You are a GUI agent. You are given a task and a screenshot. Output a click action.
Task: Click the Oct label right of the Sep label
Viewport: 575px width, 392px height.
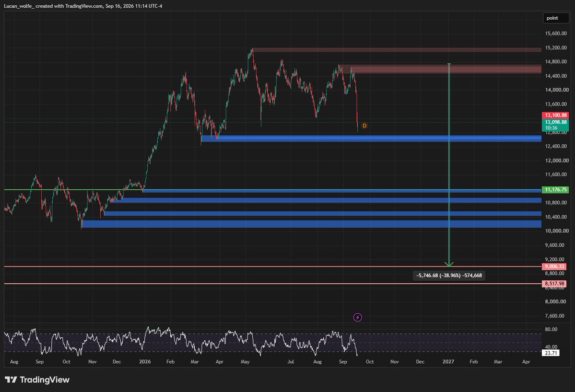coord(370,362)
